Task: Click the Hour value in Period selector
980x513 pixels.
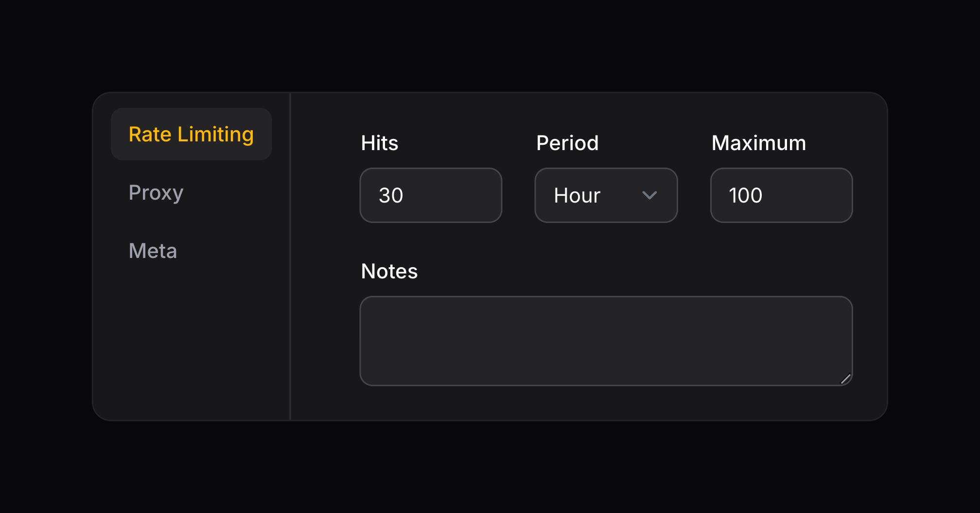Action: (576, 195)
